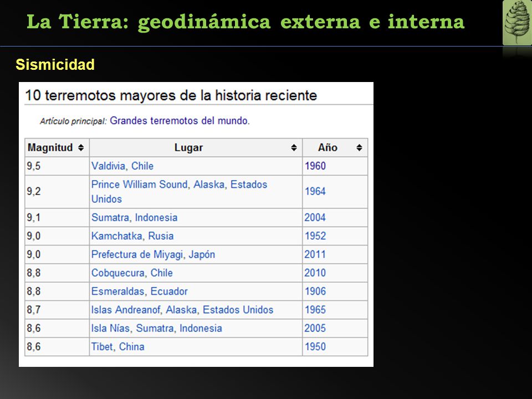Open the Cobquecura, Chile link

pos(132,273)
